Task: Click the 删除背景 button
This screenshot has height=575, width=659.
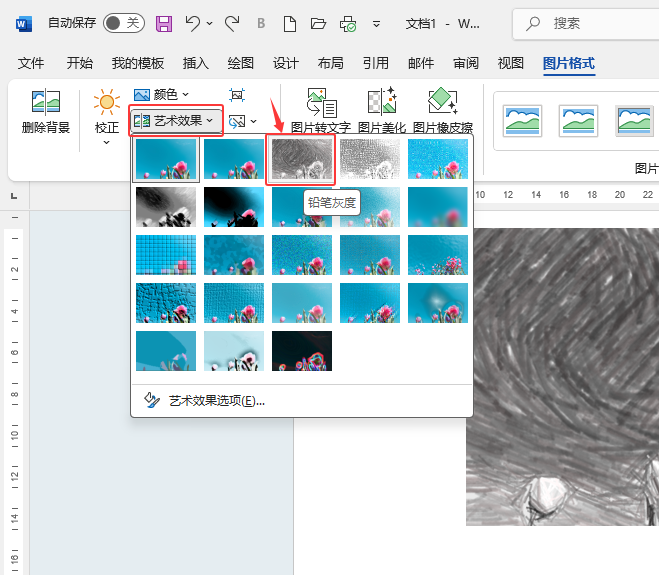Action: pos(46,112)
